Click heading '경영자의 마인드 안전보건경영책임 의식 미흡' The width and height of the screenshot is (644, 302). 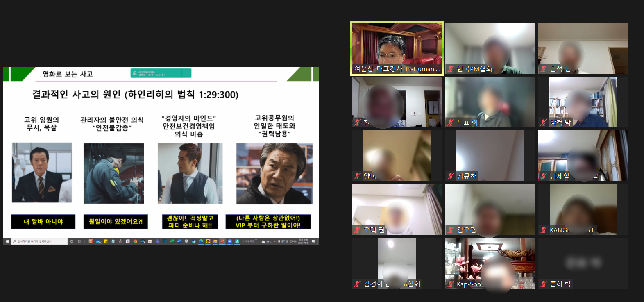click(189, 126)
